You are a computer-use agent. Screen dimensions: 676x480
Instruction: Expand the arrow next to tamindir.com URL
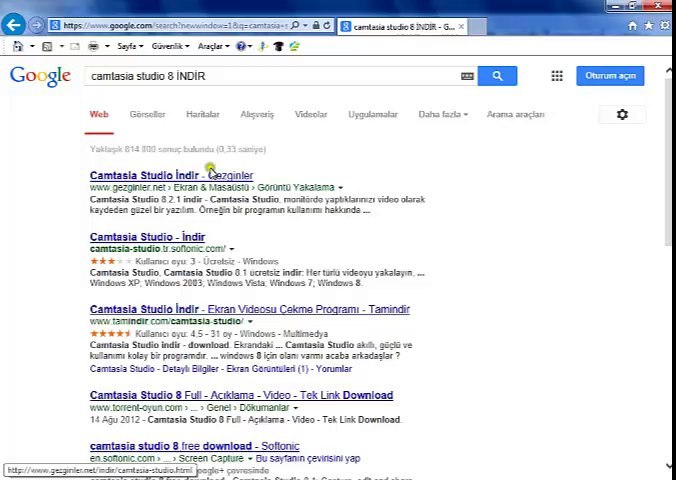point(250,321)
